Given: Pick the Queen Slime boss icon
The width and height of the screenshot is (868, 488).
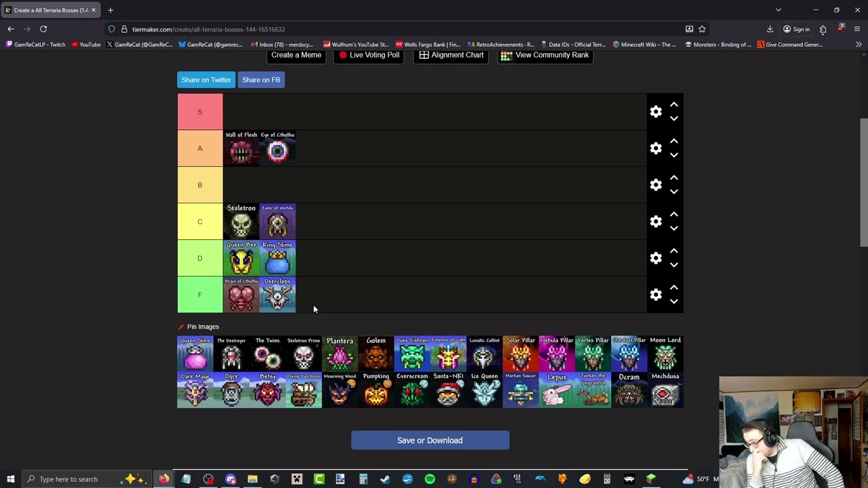Looking at the screenshot, I should pos(195,354).
